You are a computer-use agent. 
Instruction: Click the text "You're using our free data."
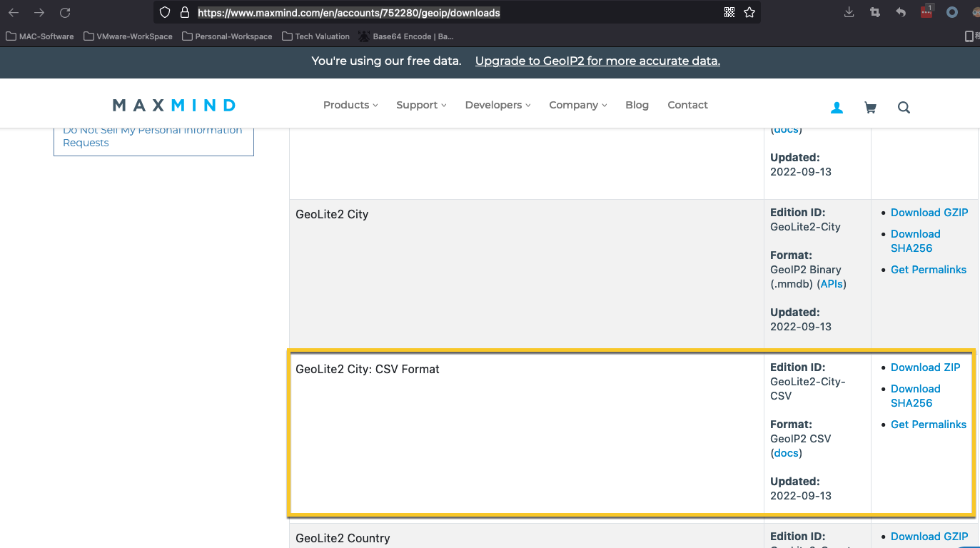click(x=386, y=61)
